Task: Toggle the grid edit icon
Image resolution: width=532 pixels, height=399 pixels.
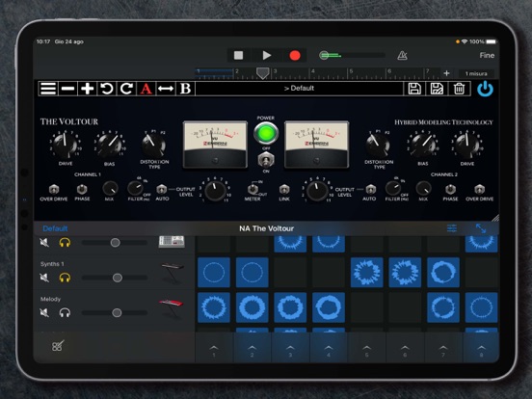Action: click(x=57, y=346)
